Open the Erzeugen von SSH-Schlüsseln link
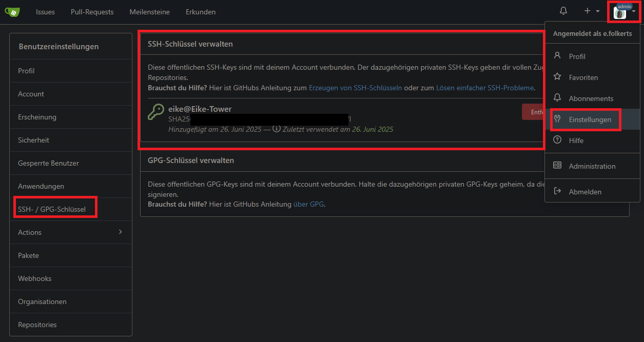The width and height of the screenshot is (644, 342). click(x=355, y=88)
